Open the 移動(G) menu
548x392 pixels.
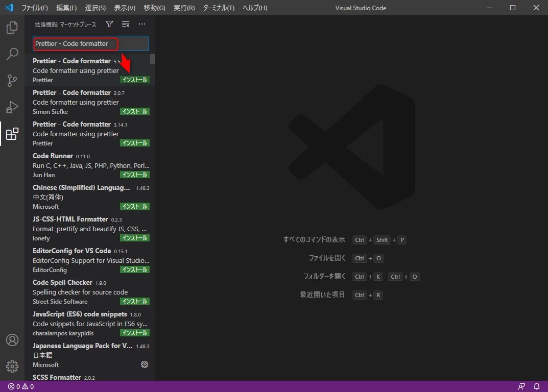pos(154,8)
